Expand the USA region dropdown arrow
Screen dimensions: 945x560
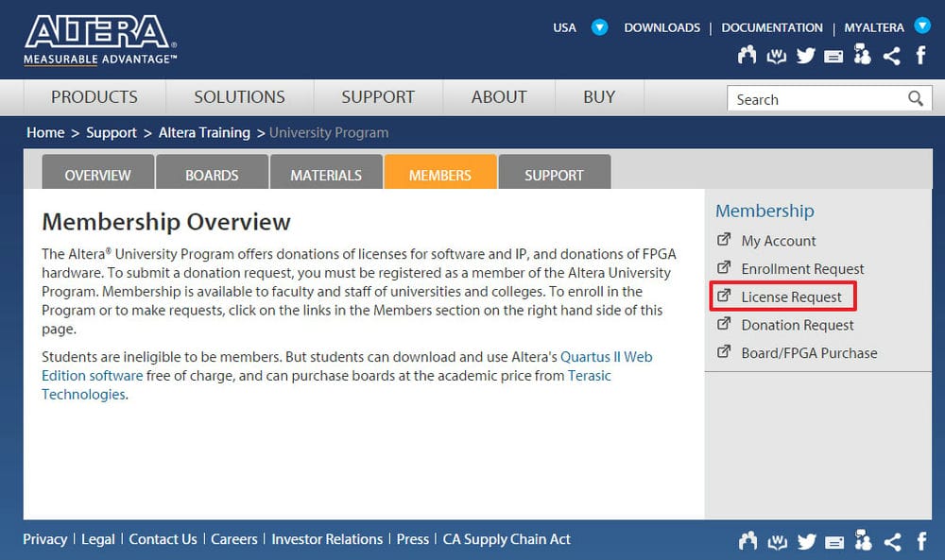(599, 27)
